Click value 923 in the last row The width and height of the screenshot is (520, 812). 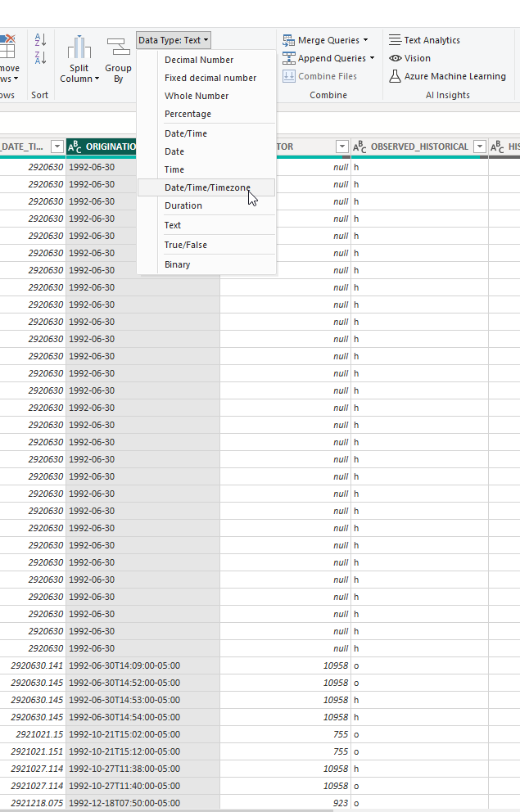coord(341,803)
